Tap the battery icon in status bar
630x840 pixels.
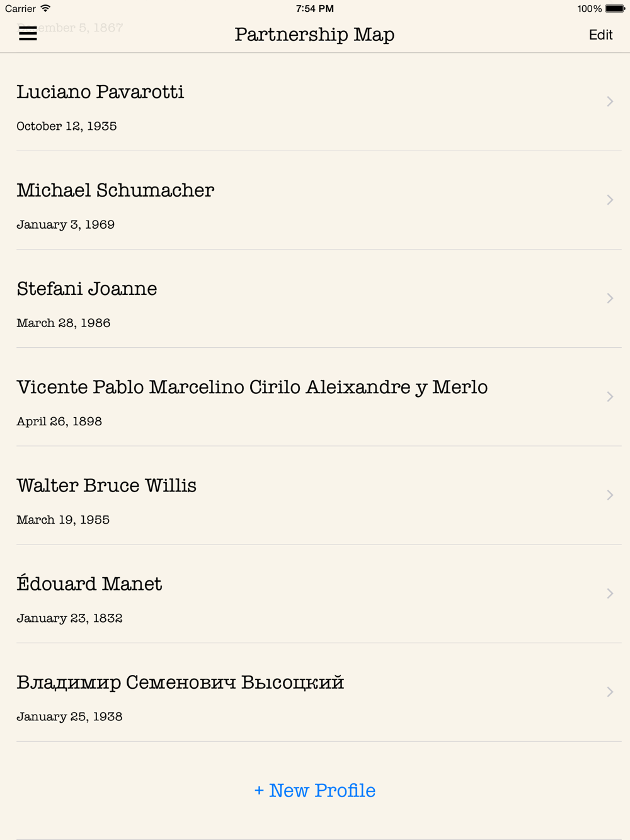tap(616, 9)
